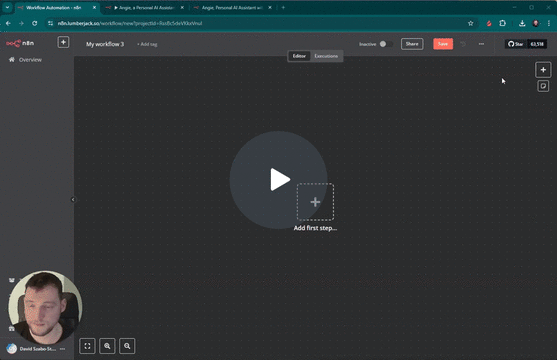Play the video with the center play button
This screenshot has width=557, height=360.
coord(278,180)
